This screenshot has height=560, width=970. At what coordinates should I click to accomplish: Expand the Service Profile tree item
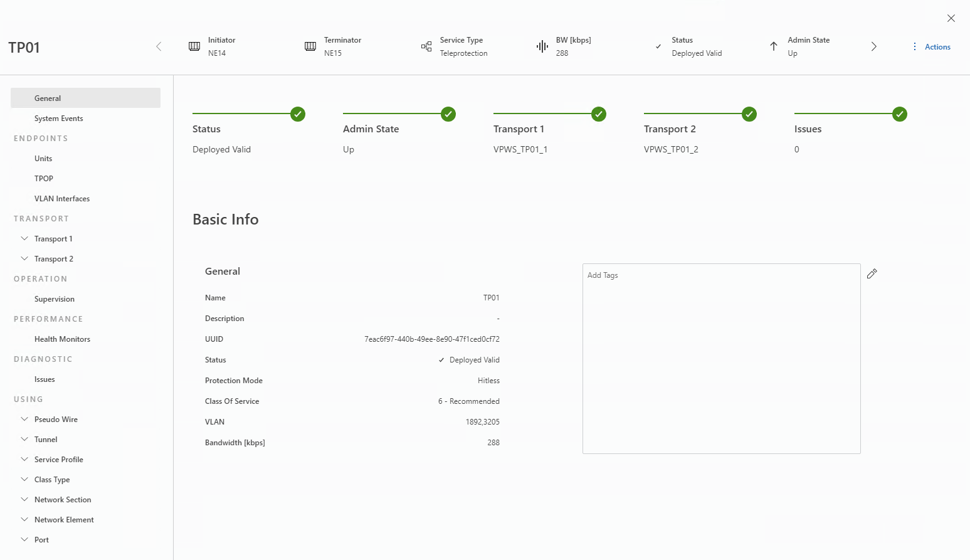24,460
